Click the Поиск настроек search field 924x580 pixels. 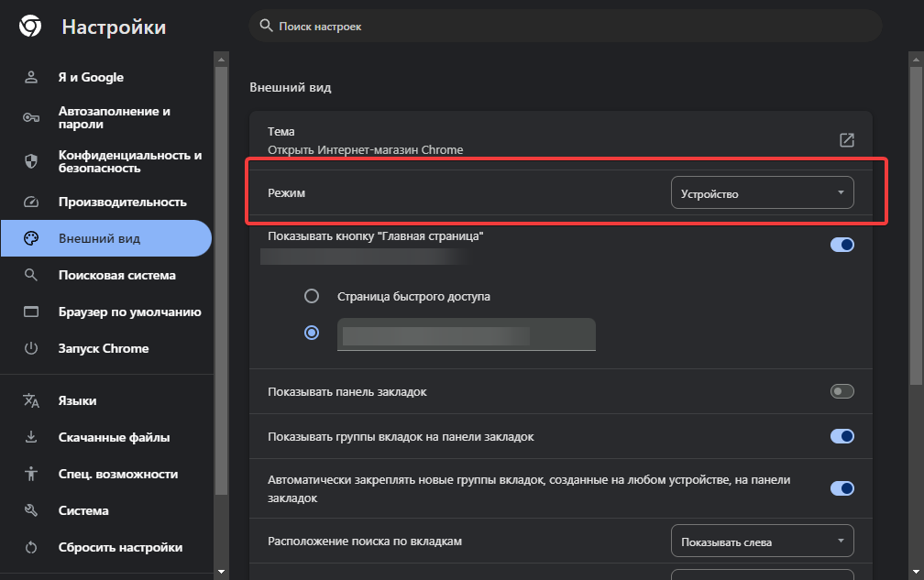coord(565,26)
